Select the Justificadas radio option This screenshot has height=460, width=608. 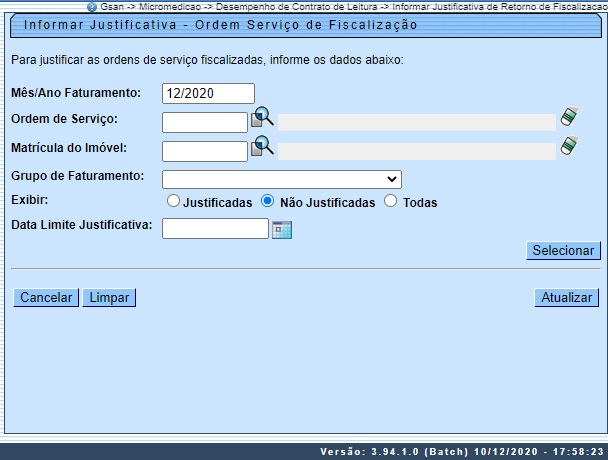(x=173, y=201)
